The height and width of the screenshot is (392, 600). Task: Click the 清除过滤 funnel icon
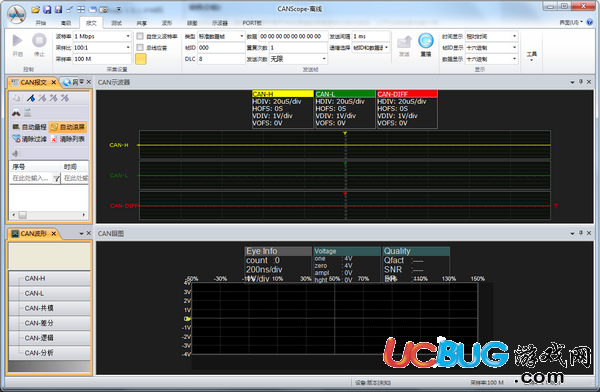[x=16, y=139]
